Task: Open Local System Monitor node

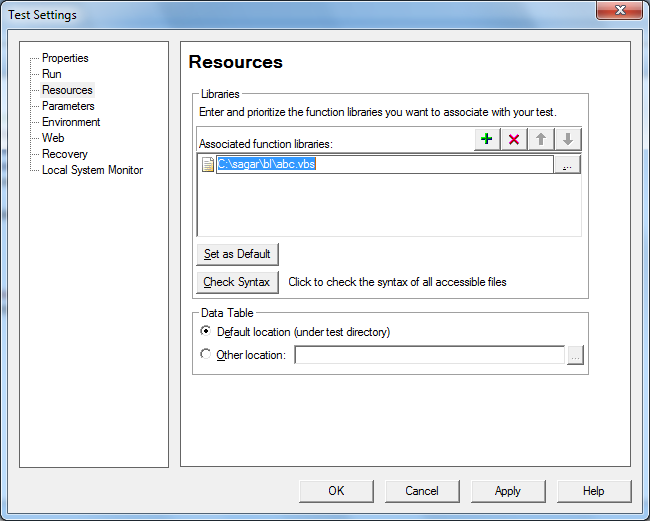Action: [x=92, y=170]
